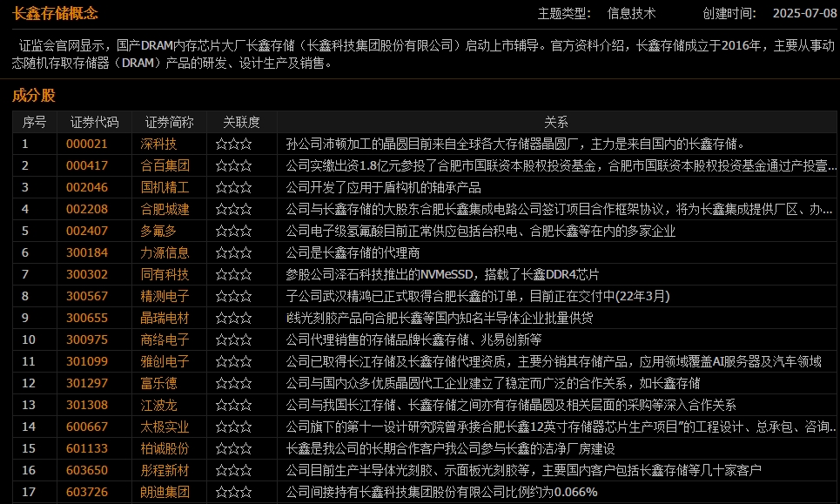Open stock code 002046
840x504 pixels.
(87, 187)
